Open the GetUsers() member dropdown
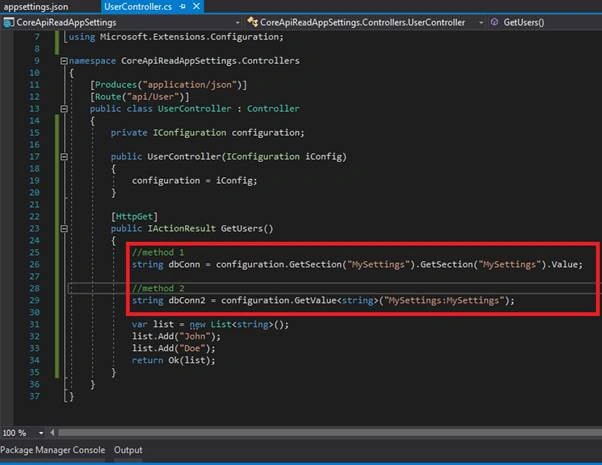Viewport: 602px width, 465px height. pyautogui.click(x=523, y=22)
